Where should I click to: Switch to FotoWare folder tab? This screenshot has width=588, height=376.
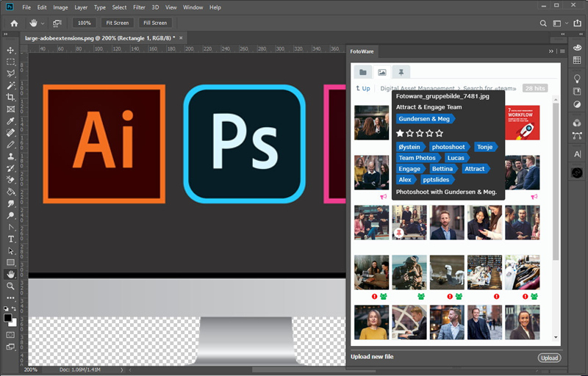pos(362,72)
